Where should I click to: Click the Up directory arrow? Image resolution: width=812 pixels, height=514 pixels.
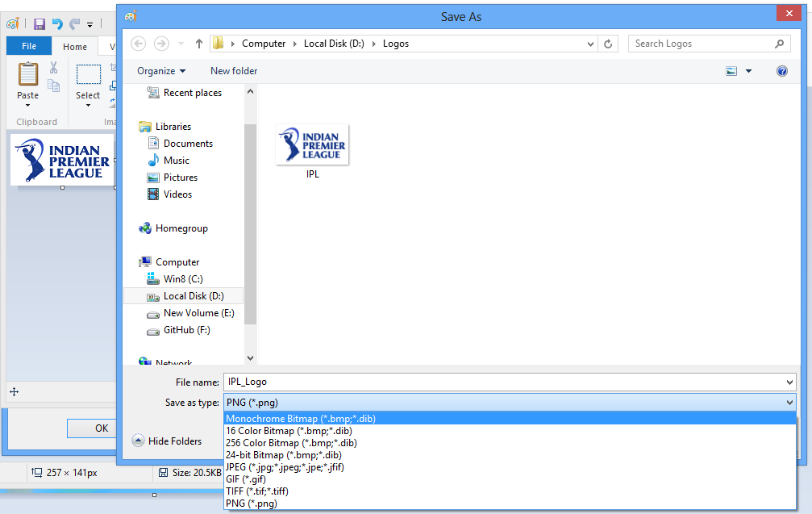click(x=199, y=44)
